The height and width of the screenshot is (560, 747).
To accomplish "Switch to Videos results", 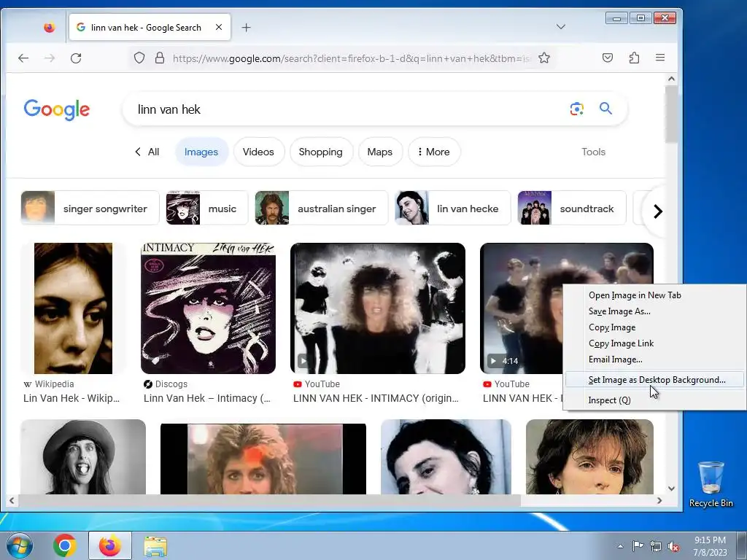I will pyautogui.click(x=258, y=152).
